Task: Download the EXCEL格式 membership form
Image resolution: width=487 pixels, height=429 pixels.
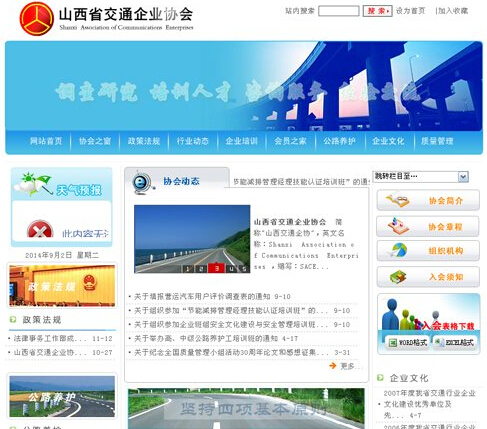Action: click(455, 343)
